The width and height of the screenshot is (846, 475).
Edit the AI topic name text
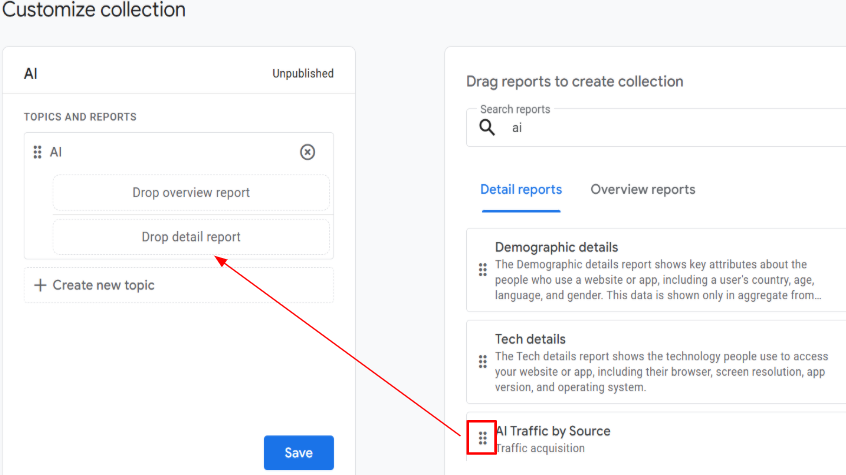[56, 152]
